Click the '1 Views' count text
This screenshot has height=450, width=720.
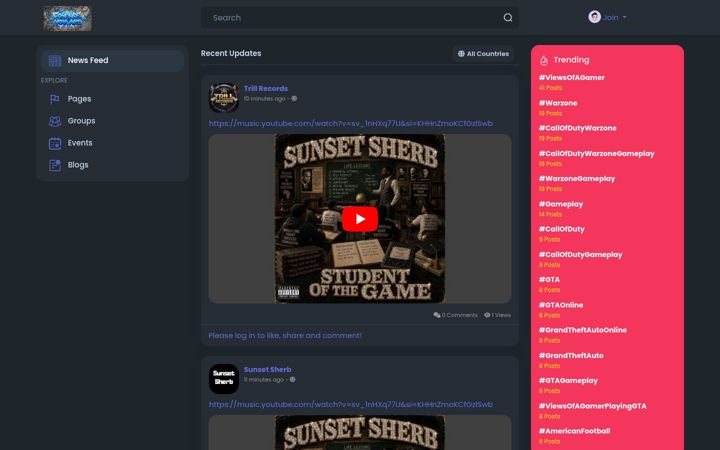[501, 315]
